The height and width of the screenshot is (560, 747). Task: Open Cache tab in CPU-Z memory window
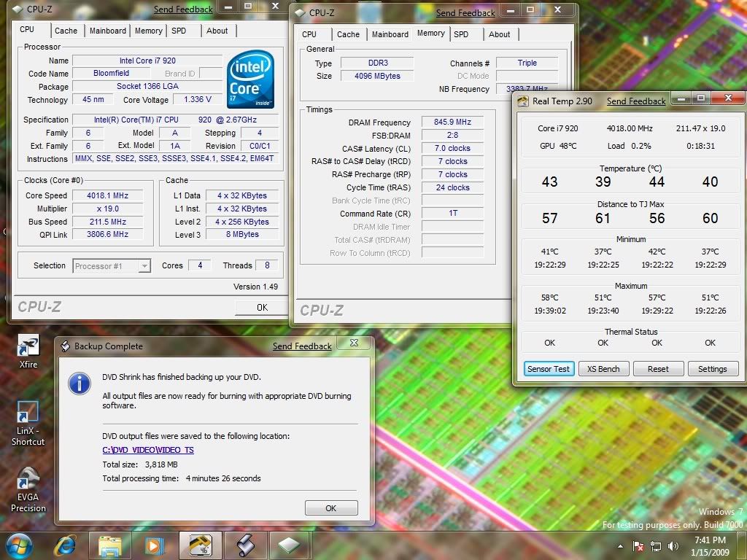[348, 34]
